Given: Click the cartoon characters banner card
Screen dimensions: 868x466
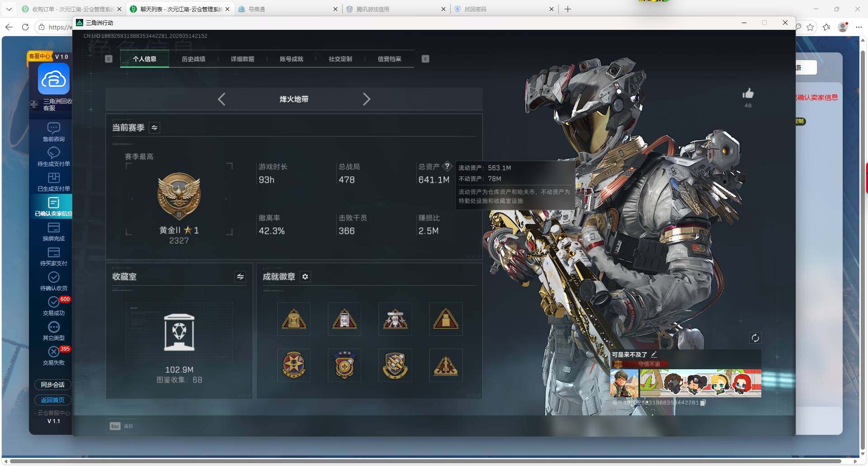Looking at the screenshot, I should [700, 383].
